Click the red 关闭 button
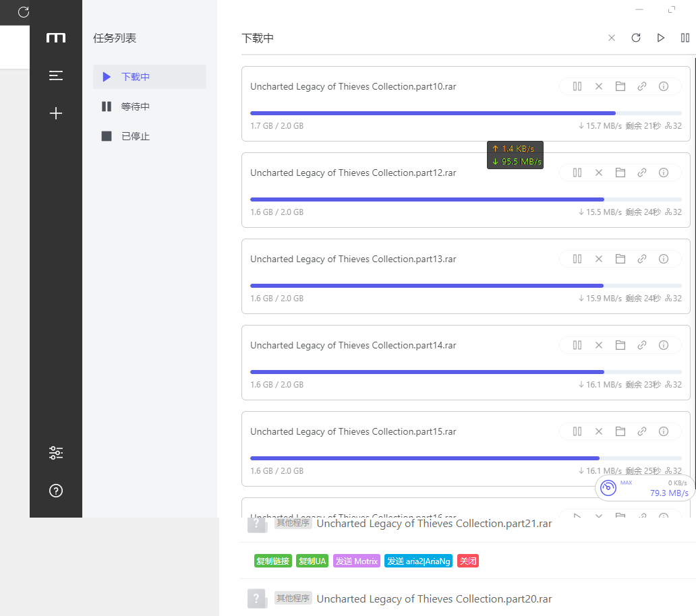Viewport: 696px width, 616px height. coord(468,561)
